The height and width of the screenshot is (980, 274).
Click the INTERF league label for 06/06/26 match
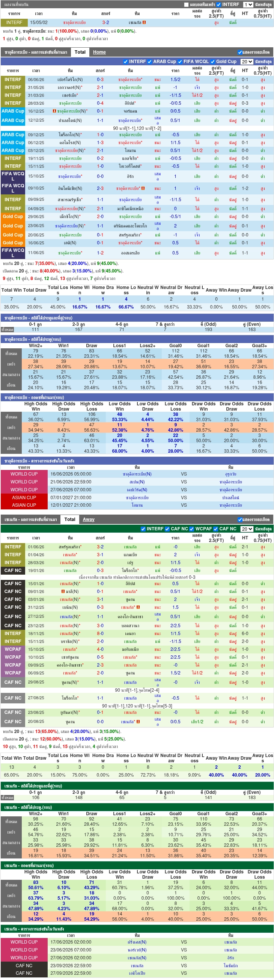click(13, 80)
